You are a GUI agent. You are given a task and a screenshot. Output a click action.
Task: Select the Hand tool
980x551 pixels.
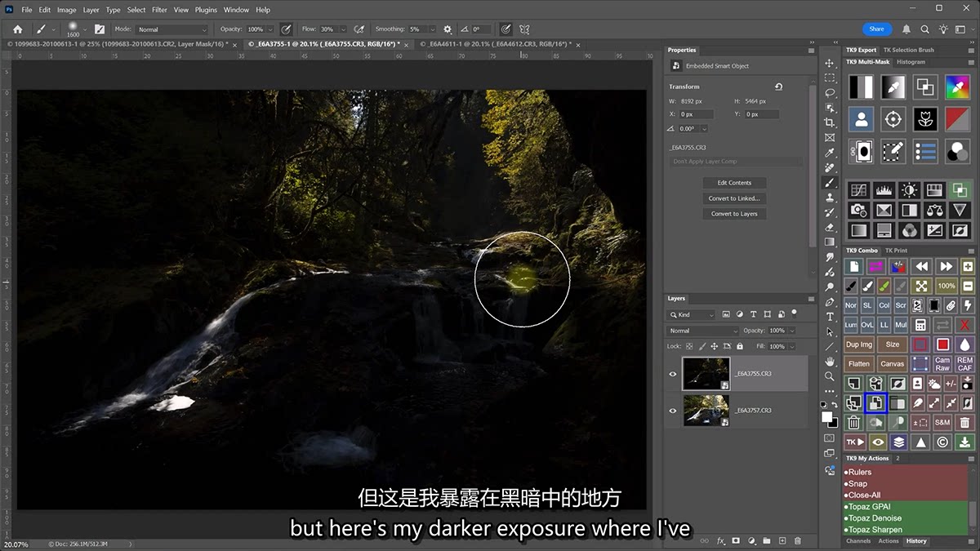(x=830, y=362)
